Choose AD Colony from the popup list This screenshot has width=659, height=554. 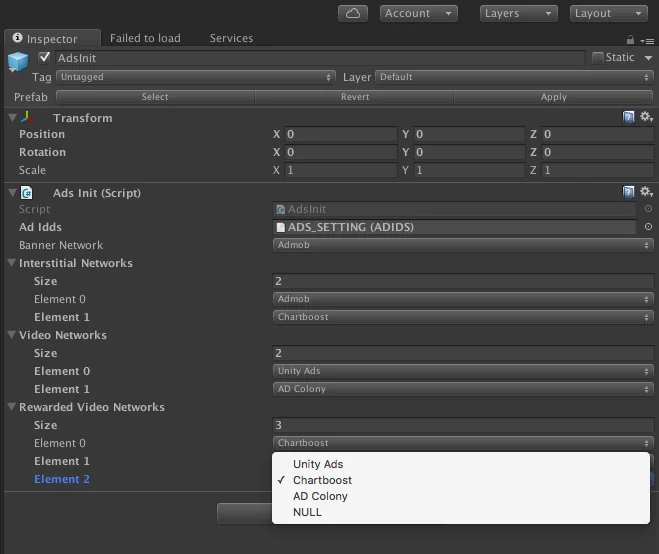(461, 496)
